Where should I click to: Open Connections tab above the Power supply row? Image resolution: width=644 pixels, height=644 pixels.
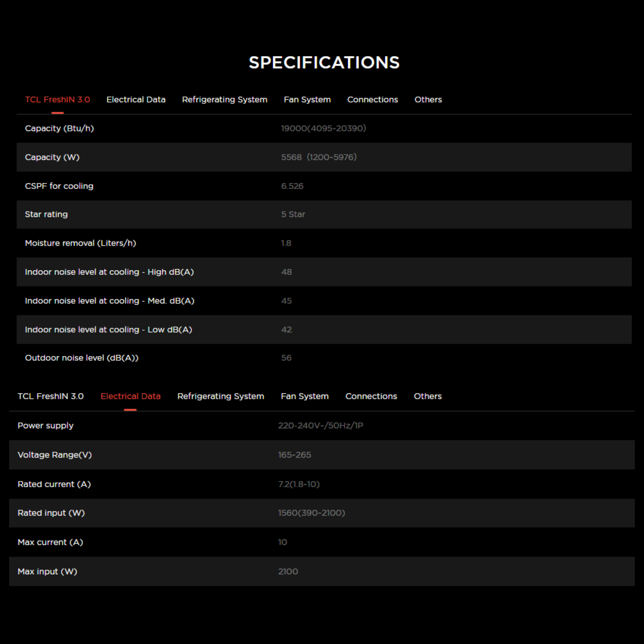coord(371,396)
